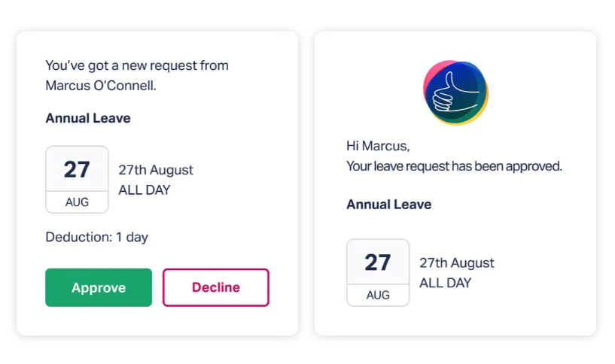Viewport: 615px width, 364px height.
Task: Click the ALL DAY label in request card
Action: click(x=145, y=190)
